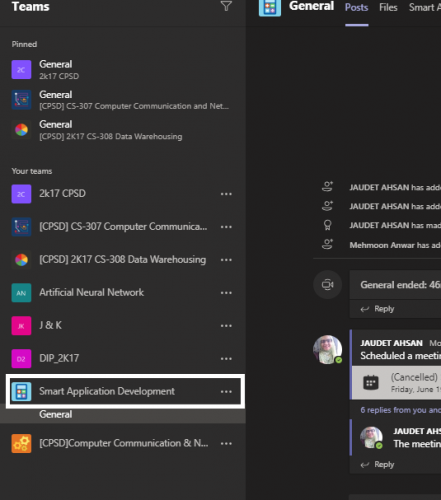Image resolution: width=441 pixels, height=500 pixels.
Task: Click the 'General ended' meeting summary
Action: pyautogui.click(x=400, y=285)
